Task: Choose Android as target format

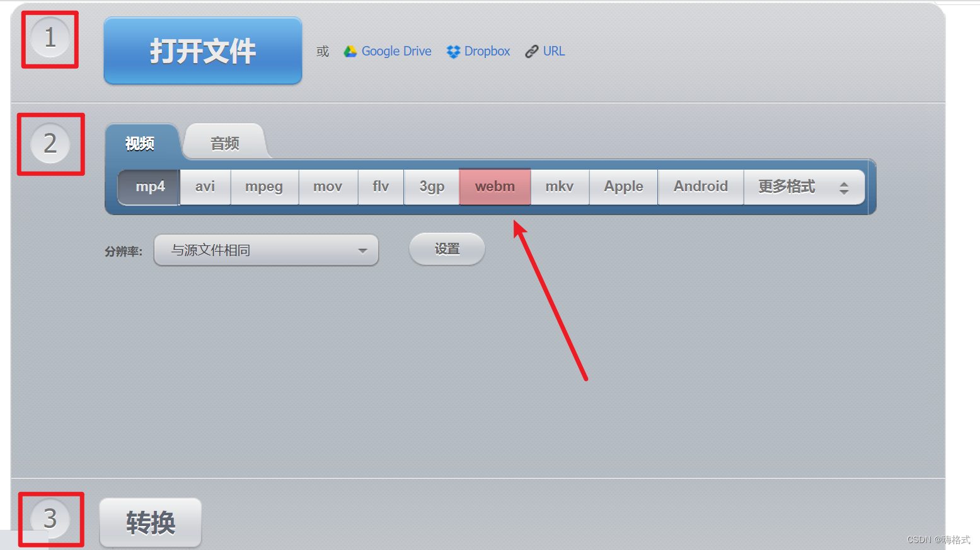Action: click(x=700, y=187)
